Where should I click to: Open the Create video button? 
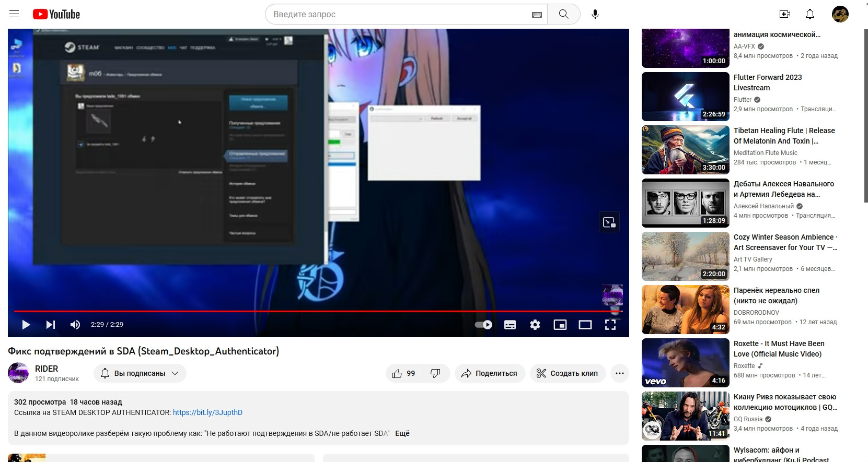tap(785, 14)
